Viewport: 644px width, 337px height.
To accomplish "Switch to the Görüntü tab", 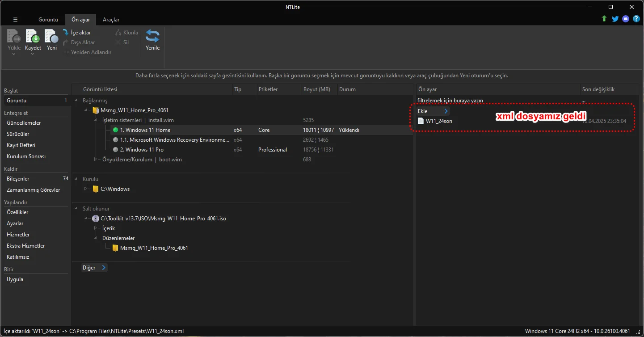I will [48, 20].
